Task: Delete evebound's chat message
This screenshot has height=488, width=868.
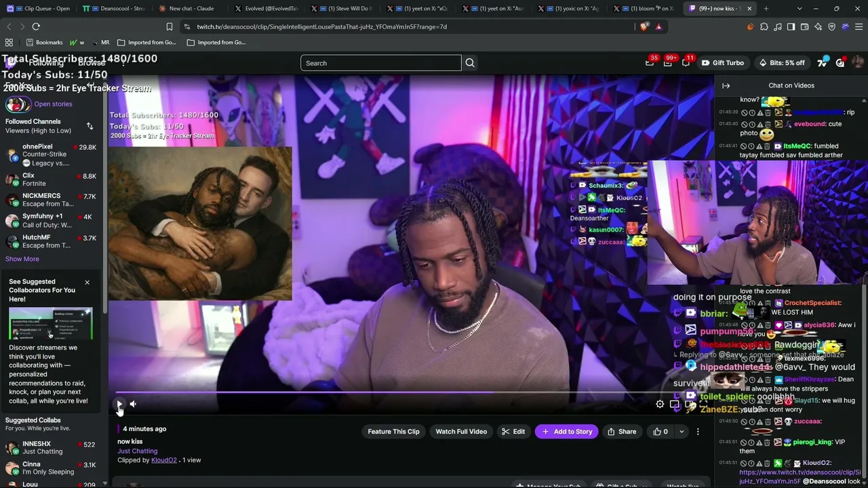Action: click(768, 124)
